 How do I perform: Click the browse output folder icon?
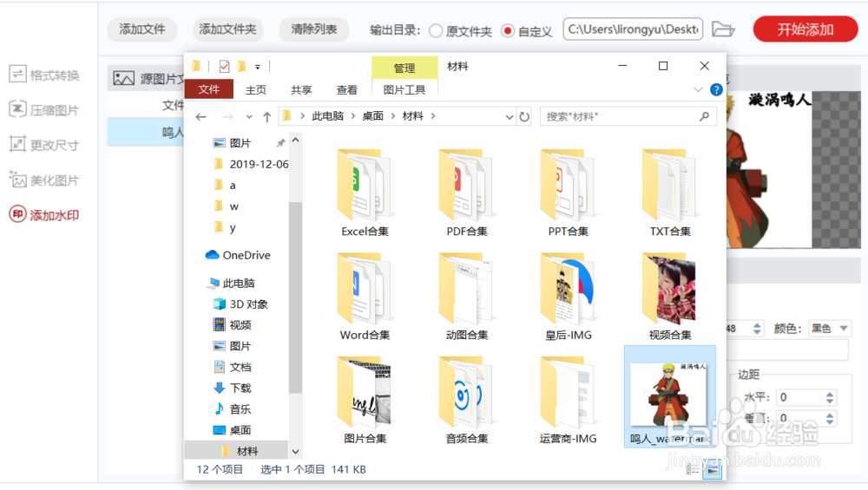723,29
